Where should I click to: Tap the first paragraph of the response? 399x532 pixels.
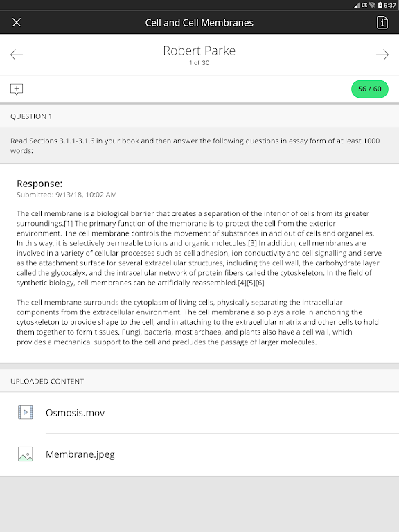click(199, 248)
